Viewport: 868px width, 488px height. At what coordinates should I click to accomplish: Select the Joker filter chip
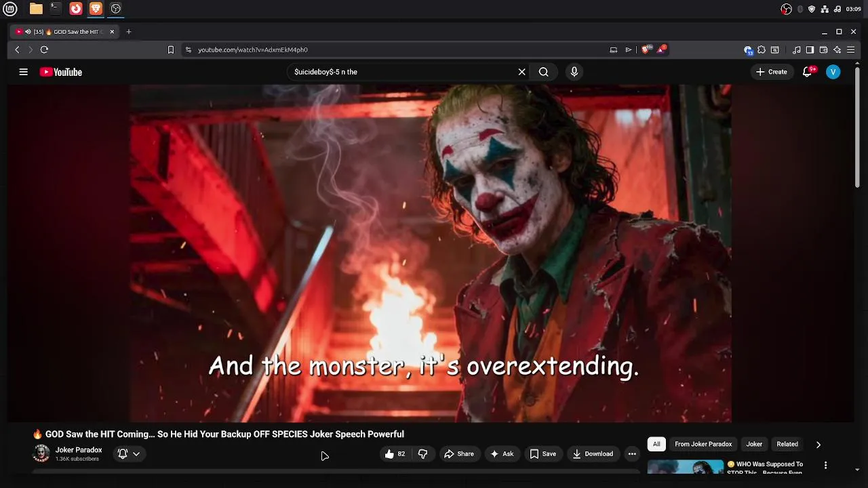tap(754, 444)
